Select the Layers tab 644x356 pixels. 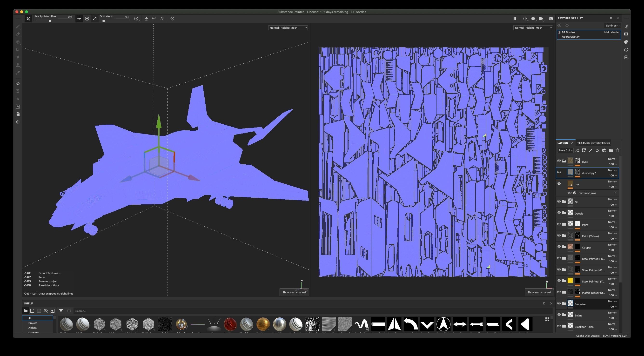coord(563,143)
